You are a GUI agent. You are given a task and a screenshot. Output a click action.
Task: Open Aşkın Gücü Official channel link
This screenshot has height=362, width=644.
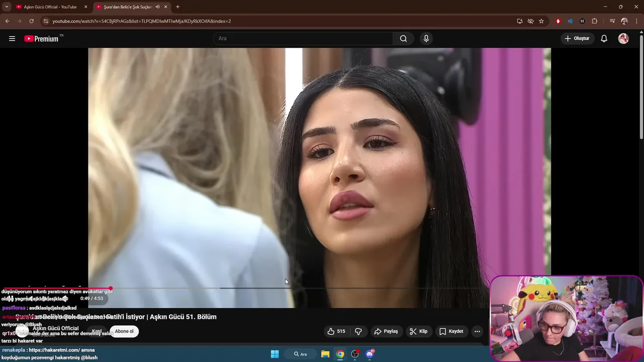[56, 328]
